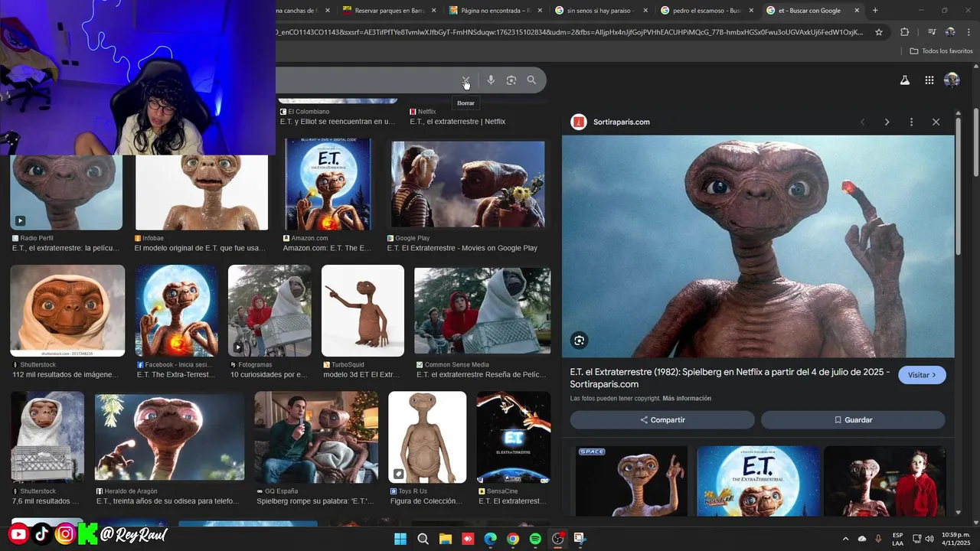Open the Chrome extensions puzzle icon

point(904,32)
